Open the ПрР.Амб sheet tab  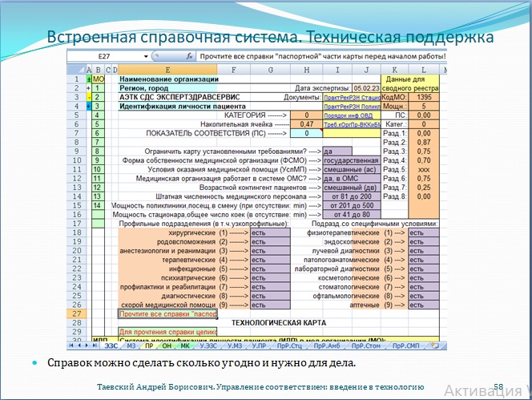click(x=327, y=345)
